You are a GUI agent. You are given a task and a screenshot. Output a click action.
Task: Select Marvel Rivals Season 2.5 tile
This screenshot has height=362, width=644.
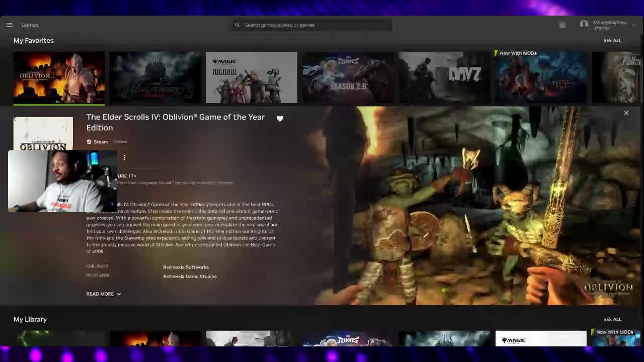pos(348,77)
